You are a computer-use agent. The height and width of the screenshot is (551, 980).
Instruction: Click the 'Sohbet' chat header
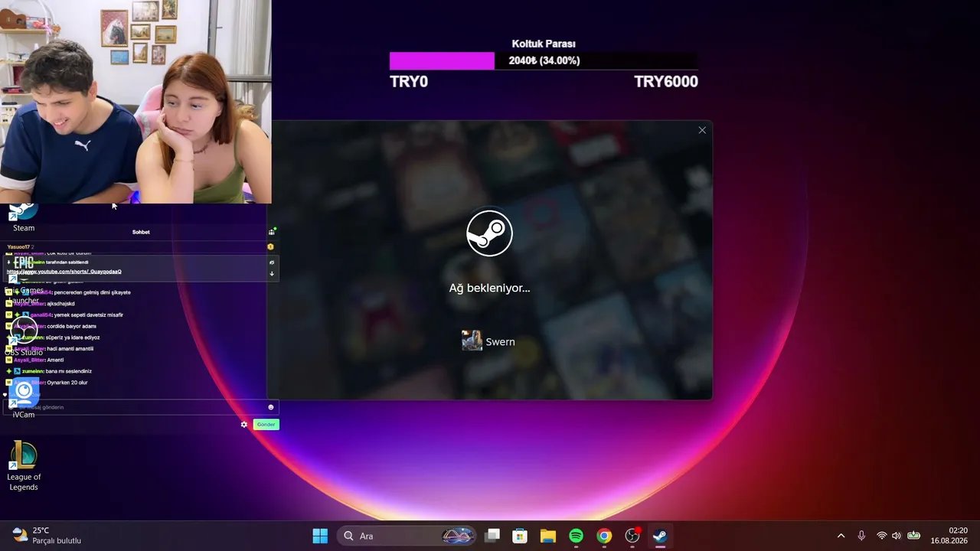141,232
